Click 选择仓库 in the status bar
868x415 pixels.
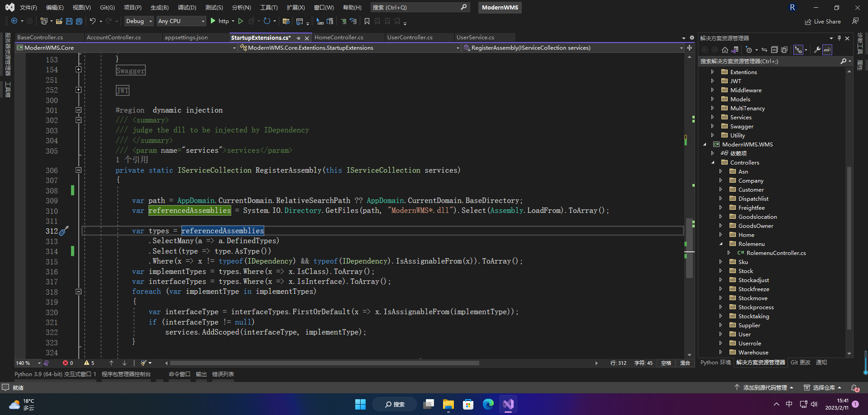click(x=823, y=388)
